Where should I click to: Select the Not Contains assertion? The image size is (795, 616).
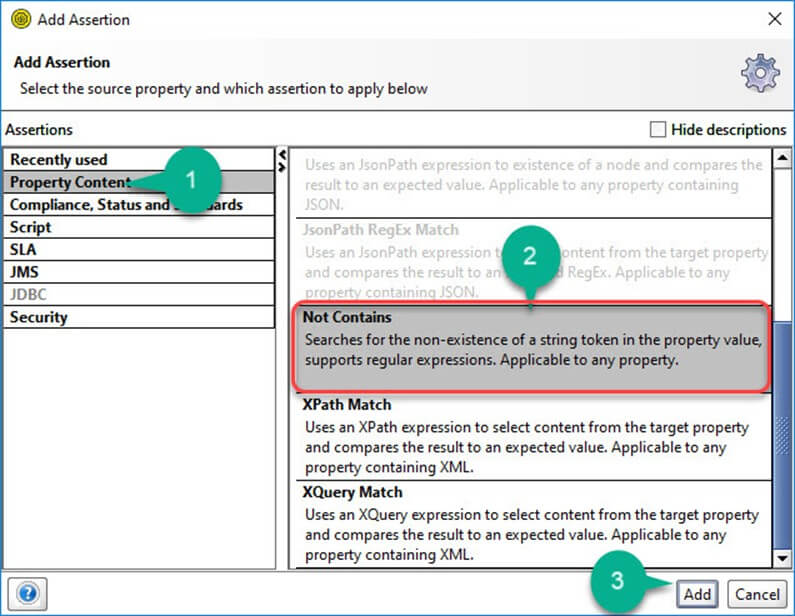click(533, 346)
